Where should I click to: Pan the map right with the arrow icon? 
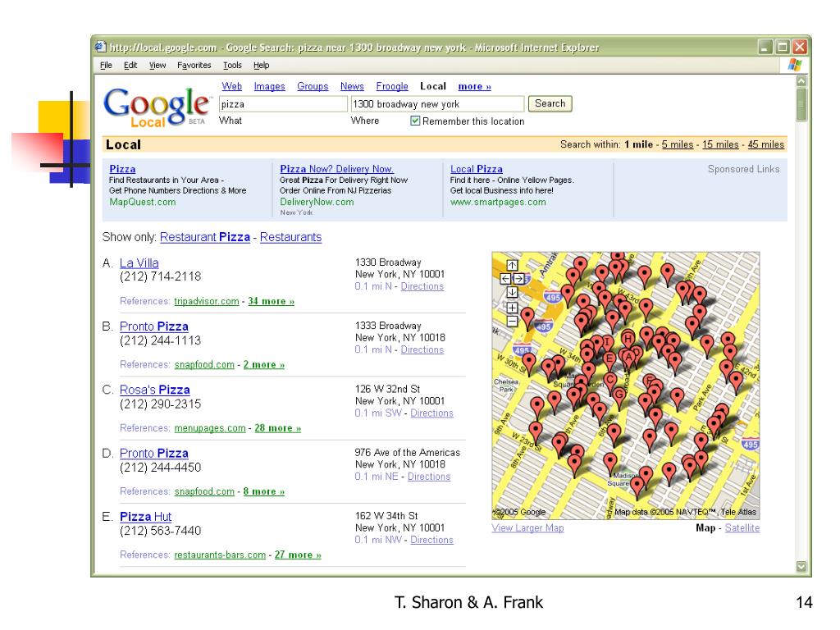pyautogui.click(x=518, y=279)
